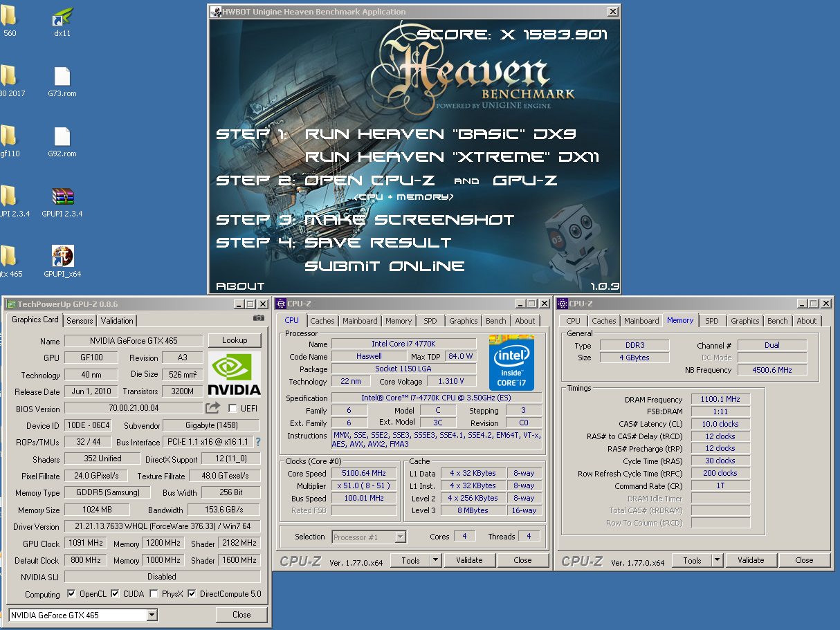Open the 560 folder on desktop
This screenshot has height=630, width=840.
(8, 17)
